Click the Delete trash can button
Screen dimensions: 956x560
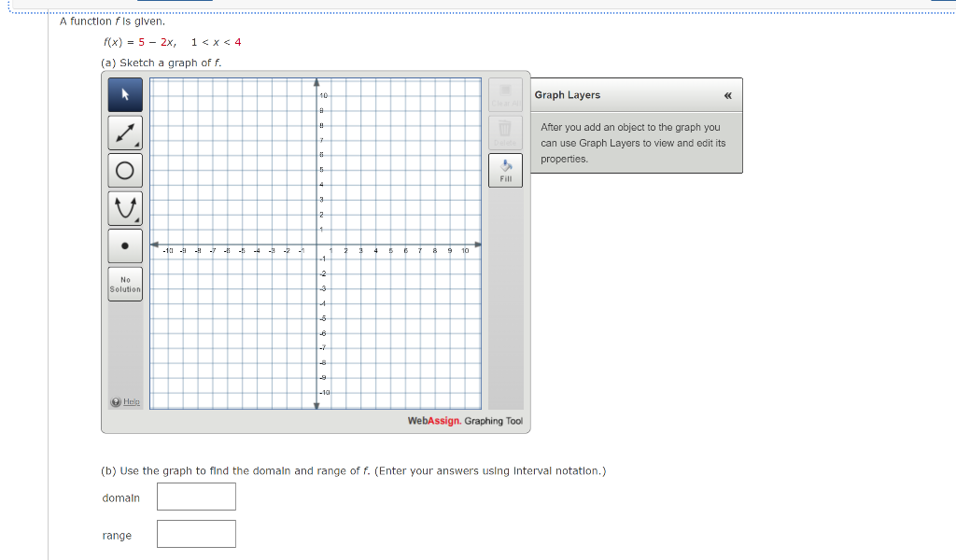[x=505, y=133]
